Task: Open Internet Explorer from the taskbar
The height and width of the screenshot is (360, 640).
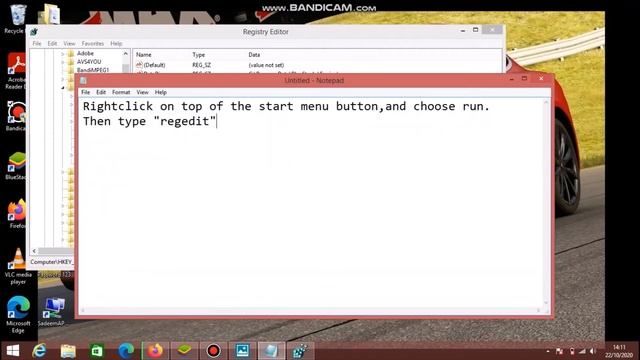Action: pos(40,351)
